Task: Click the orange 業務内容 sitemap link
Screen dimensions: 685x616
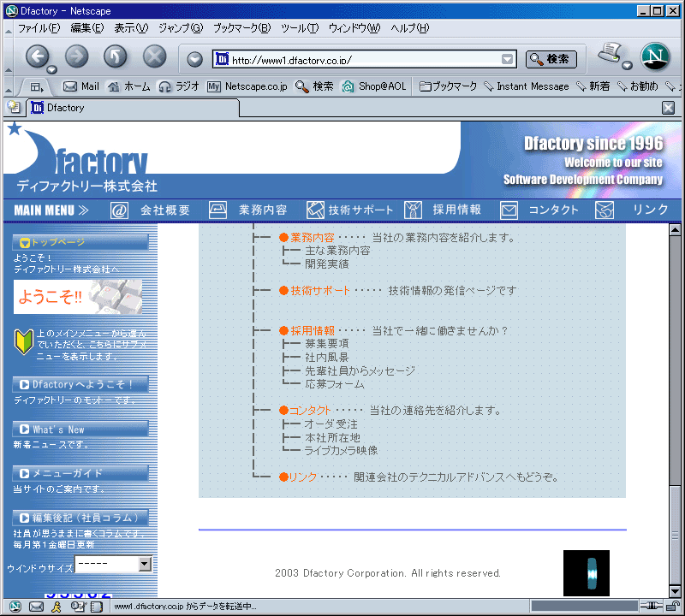Action: click(313, 238)
